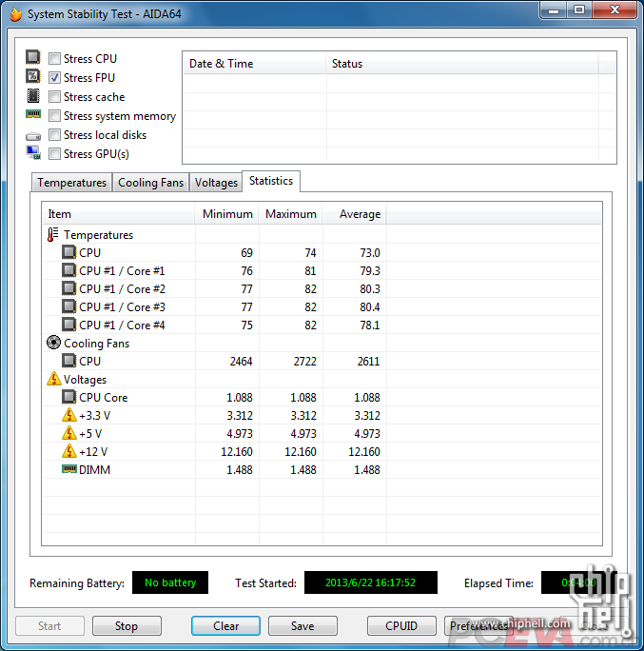Click the green RAM icon beside Stress system memory
The width and height of the screenshot is (644, 651).
click(x=32, y=114)
